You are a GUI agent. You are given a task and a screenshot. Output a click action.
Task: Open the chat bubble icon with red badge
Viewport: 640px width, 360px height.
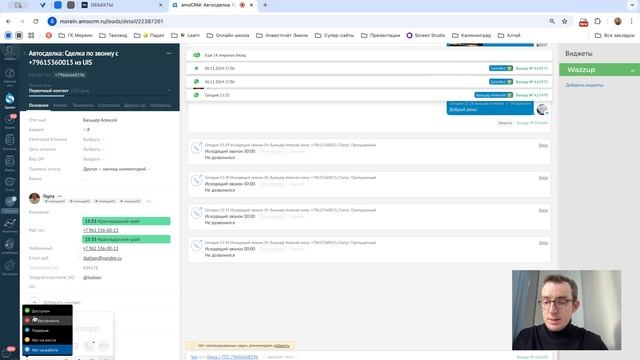coord(8,352)
